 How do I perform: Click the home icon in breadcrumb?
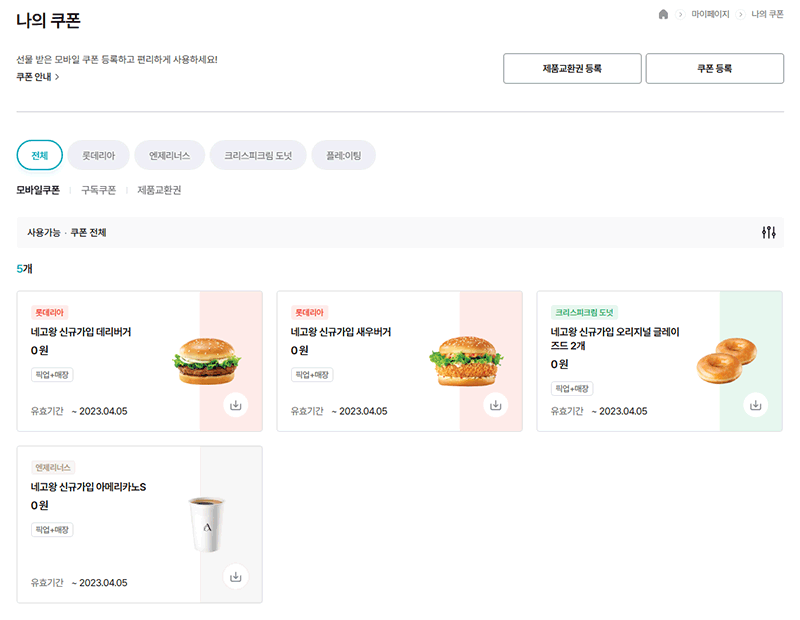[x=663, y=14]
